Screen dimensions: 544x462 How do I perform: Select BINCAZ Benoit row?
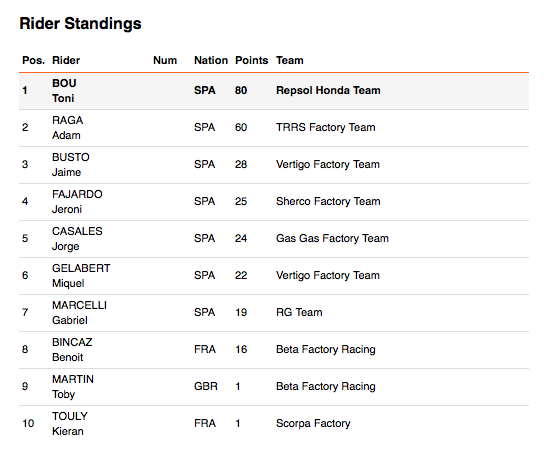tap(274, 350)
